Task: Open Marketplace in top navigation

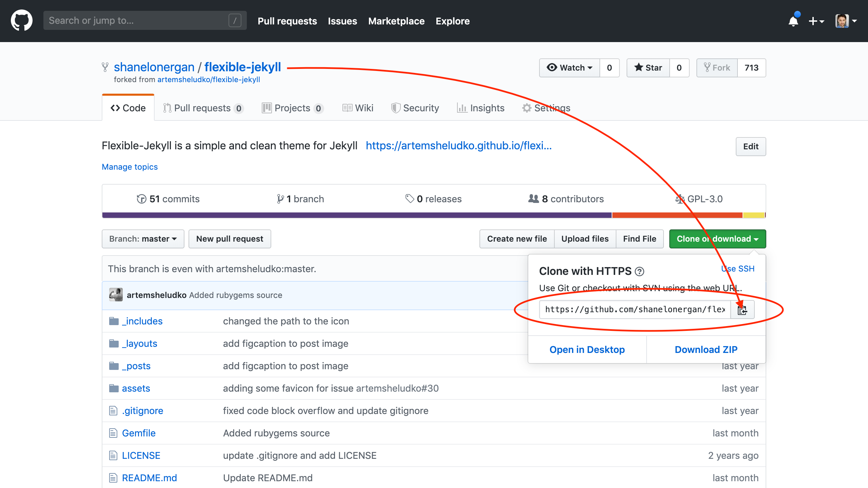Action: coord(396,21)
